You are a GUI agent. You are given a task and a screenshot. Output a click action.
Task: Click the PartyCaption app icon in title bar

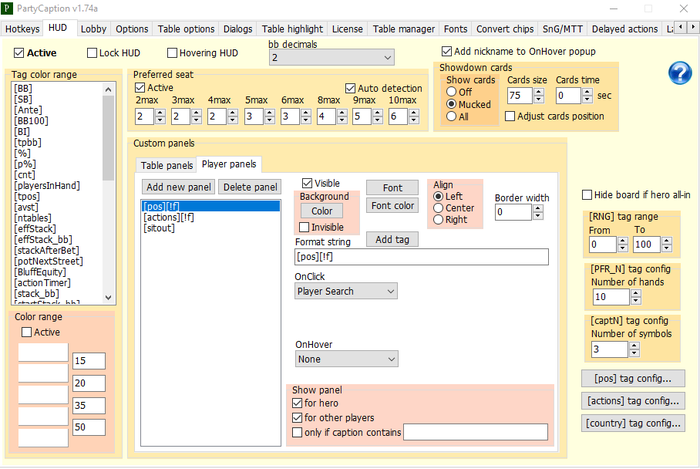(x=8, y=8)
